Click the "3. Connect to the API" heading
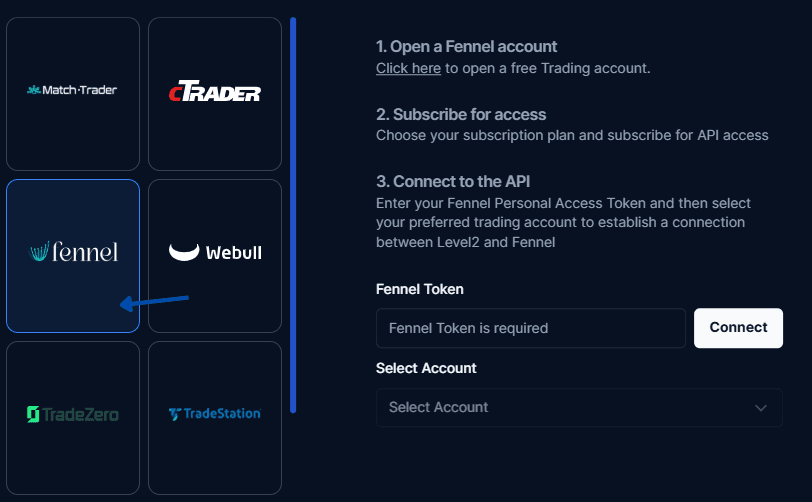Image resolution: width=812 pixels, height=502 pixels. coord(453,182)
